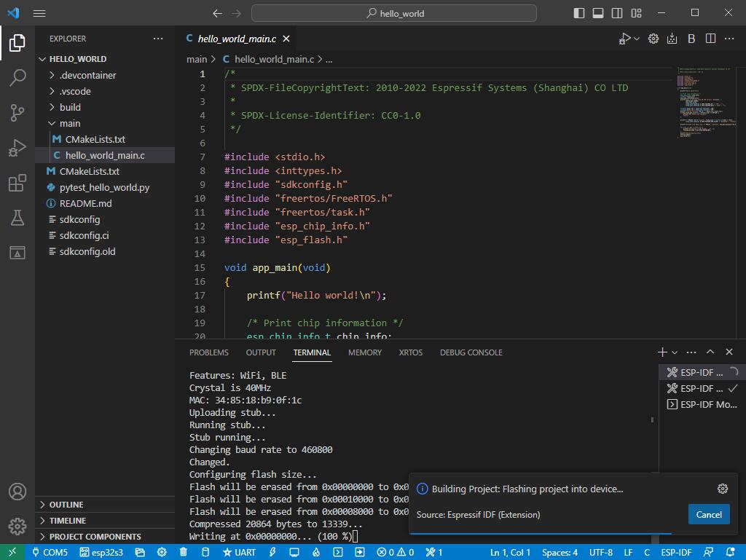
Task: Click the flash lightning icon in status bar
Action: [x=273, y=552]
